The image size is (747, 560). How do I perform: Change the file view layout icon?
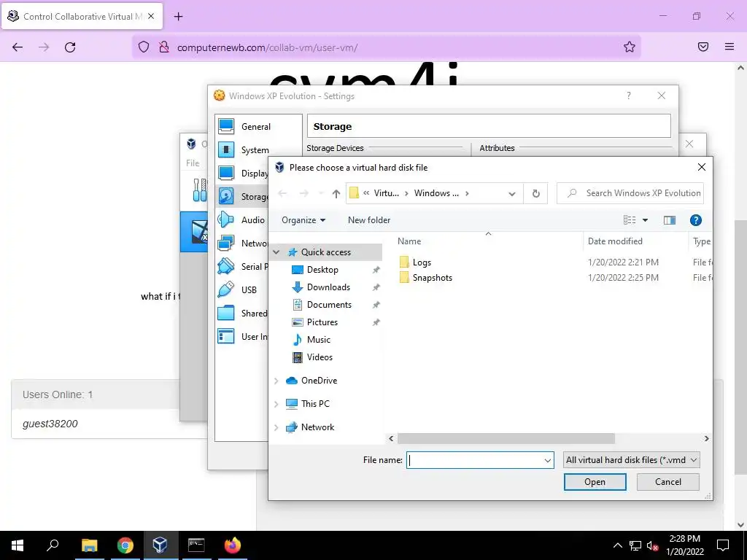[x=630, y=220]
